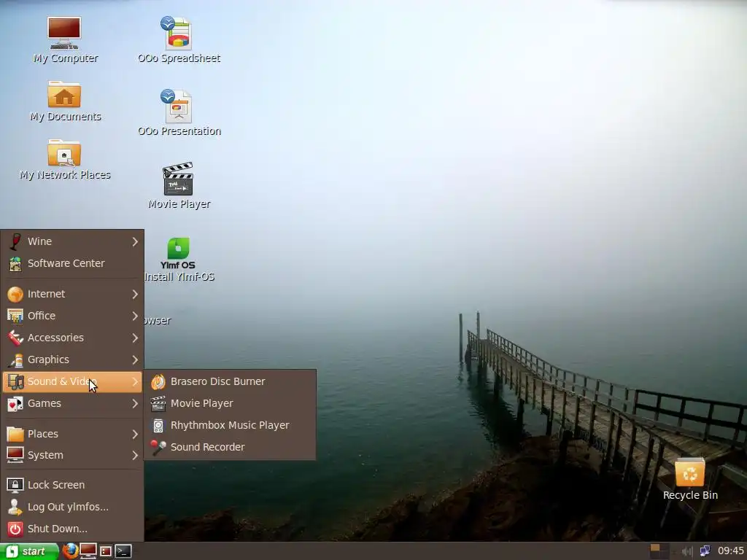Launch OOo Spreadsheet from the desktop
This screenshot has width=747, height=560.
(177, 34)
